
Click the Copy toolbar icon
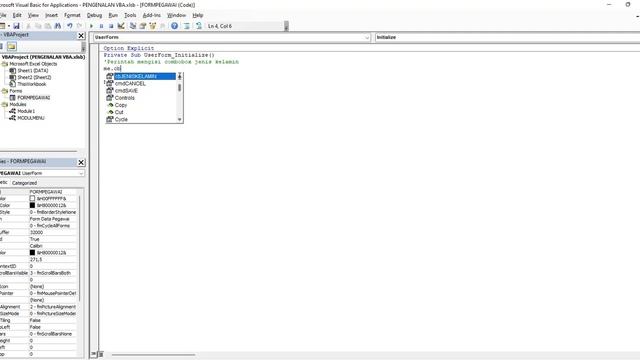pyautogui.click(x=38, y=26)
